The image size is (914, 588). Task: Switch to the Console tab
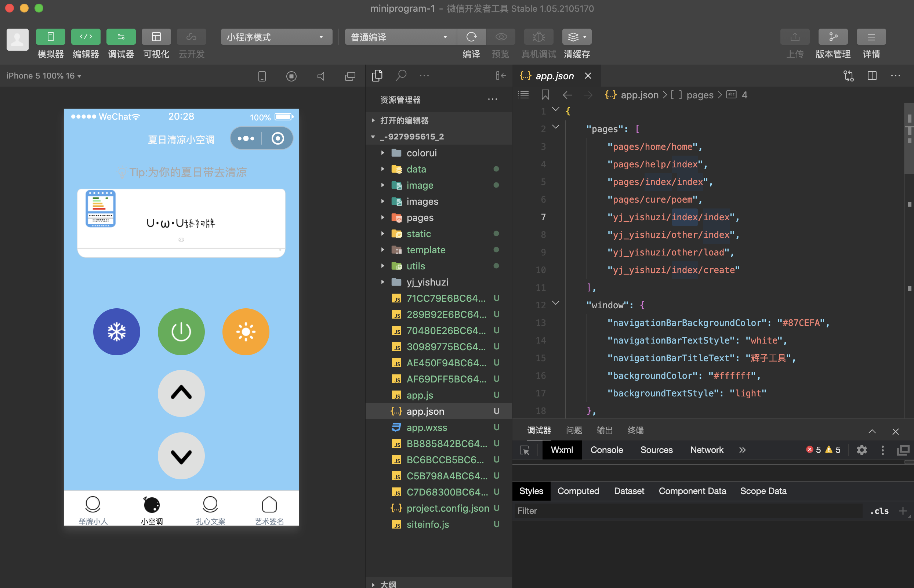[x=606, y=450]
